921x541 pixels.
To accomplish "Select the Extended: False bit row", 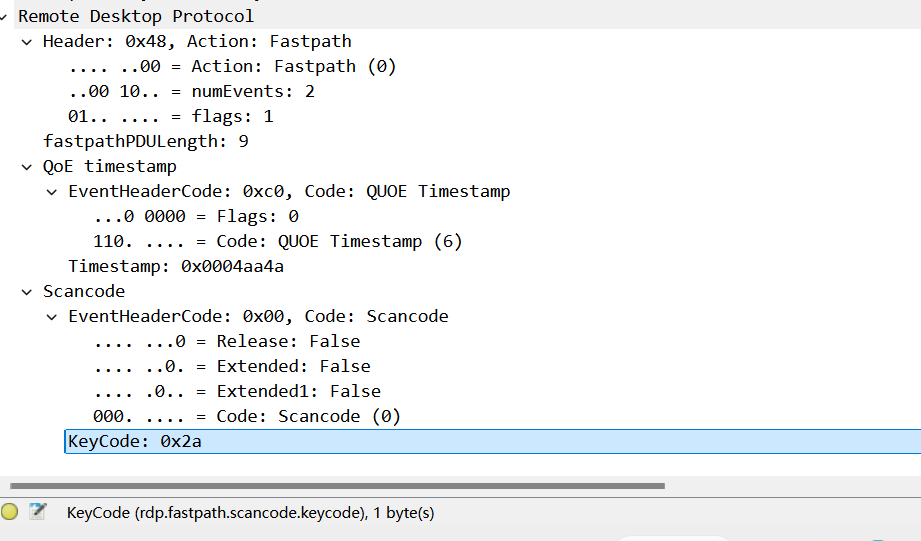I will [232, 366].
